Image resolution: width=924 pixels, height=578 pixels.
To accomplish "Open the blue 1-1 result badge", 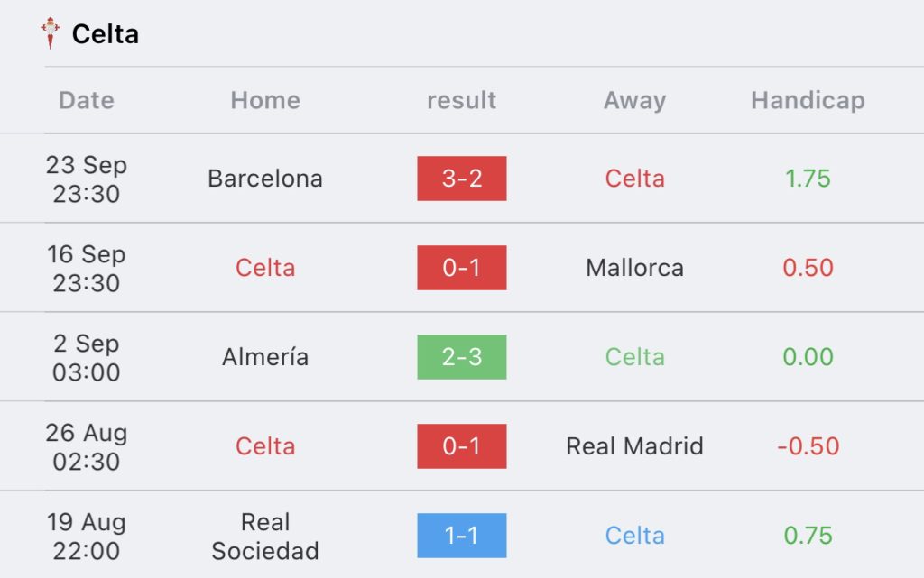I will pos(462,536).
